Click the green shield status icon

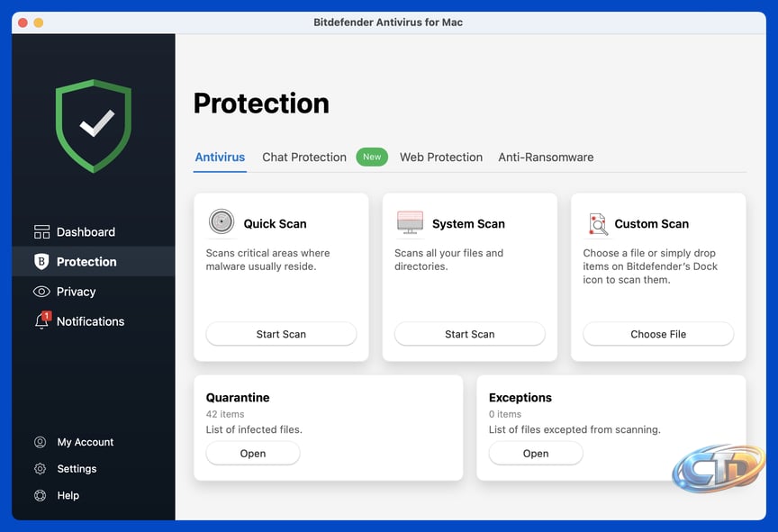click(94, 126)
